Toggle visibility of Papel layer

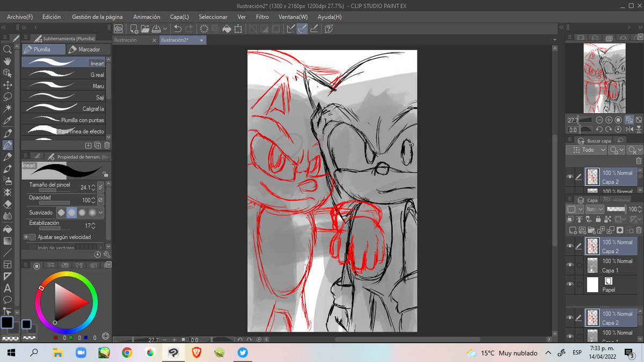(570, 284)
